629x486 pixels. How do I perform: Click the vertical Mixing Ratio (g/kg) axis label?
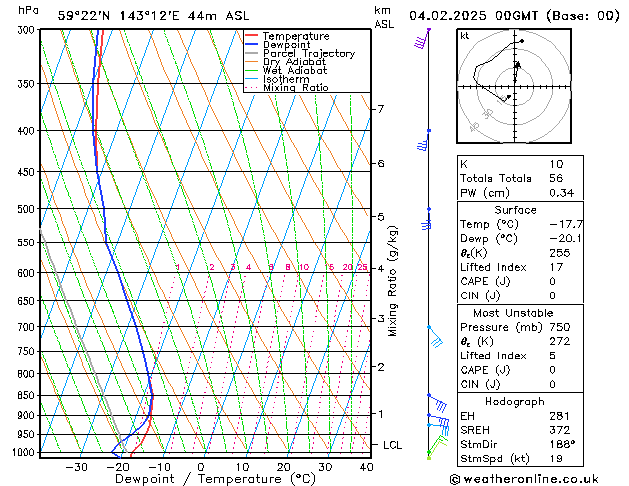392,281
